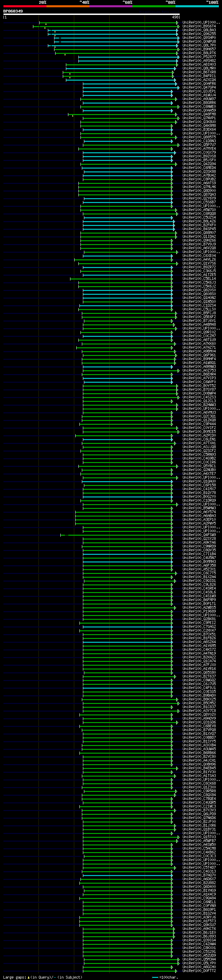Select the UniRef100_C5S291 label
Image resolution: width=222 pixels, height=980 pixels.
199,951
